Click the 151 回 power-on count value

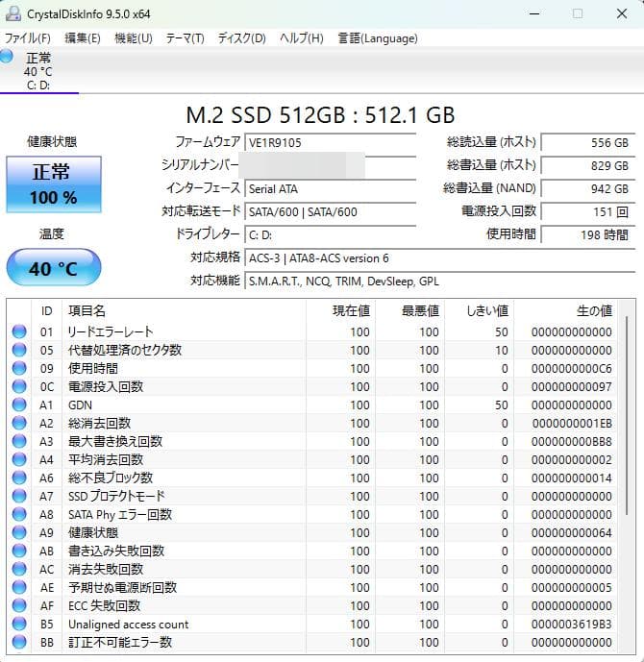tap(588, 211)
